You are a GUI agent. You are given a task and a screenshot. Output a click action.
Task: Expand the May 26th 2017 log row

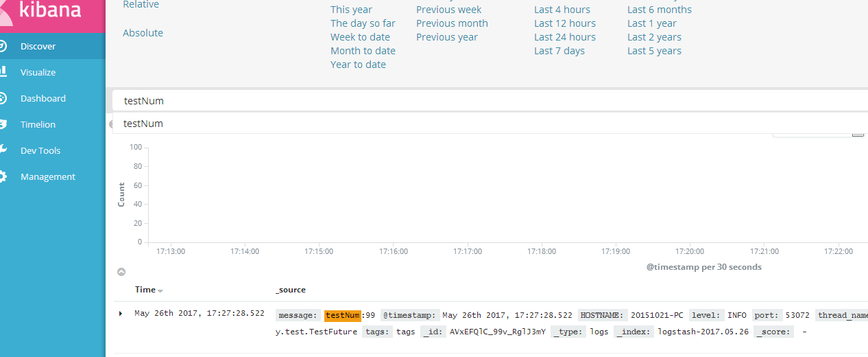(x=121, y=314)
